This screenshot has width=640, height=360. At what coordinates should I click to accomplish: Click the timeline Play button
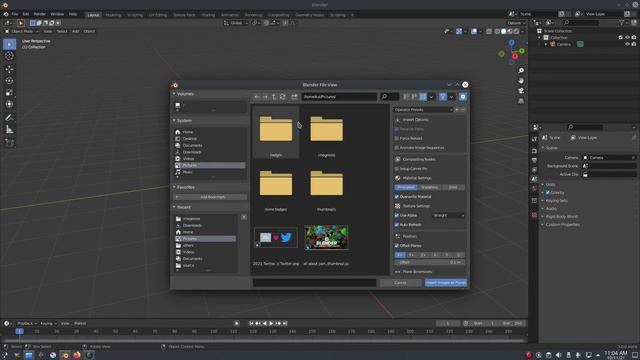[271, 323]
